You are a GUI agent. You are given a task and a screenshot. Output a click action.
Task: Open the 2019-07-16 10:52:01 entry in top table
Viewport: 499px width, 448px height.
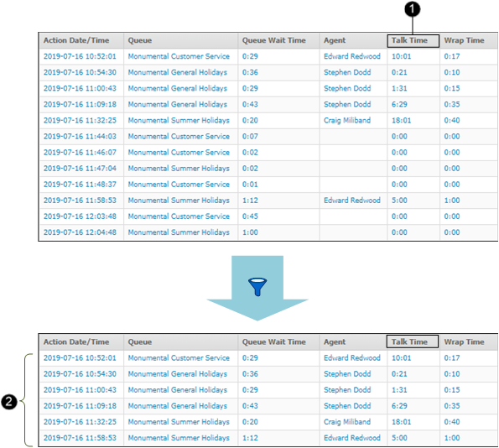click(80, 56)
